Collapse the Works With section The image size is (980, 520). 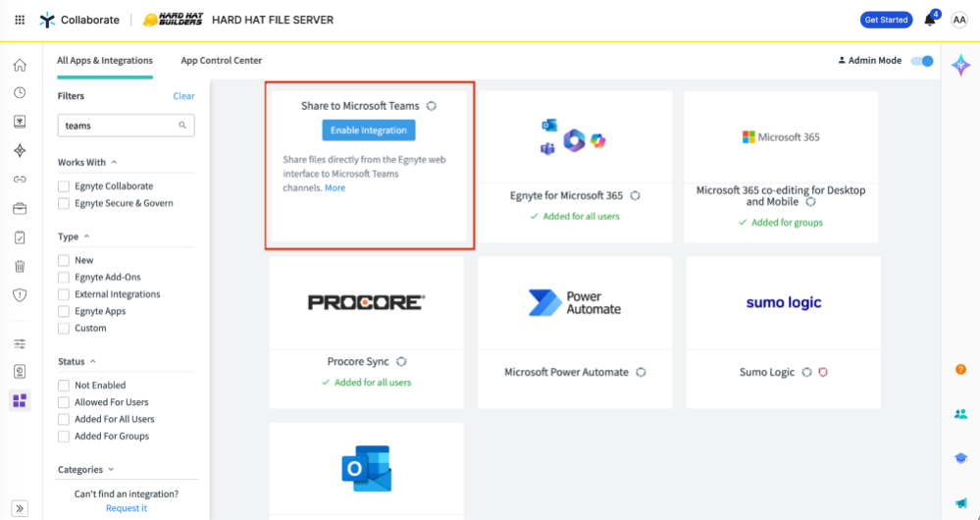point(114,163)
